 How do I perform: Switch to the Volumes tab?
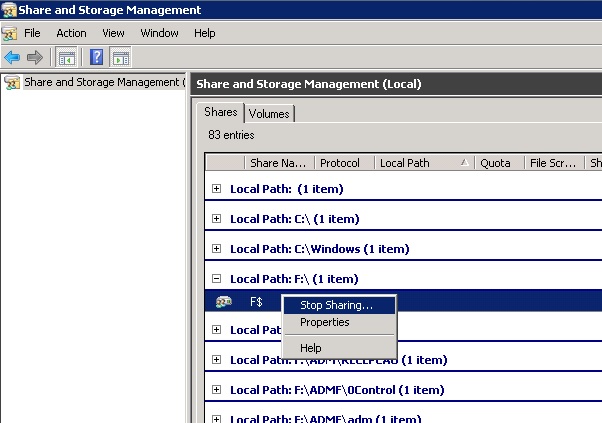(269, 114)
